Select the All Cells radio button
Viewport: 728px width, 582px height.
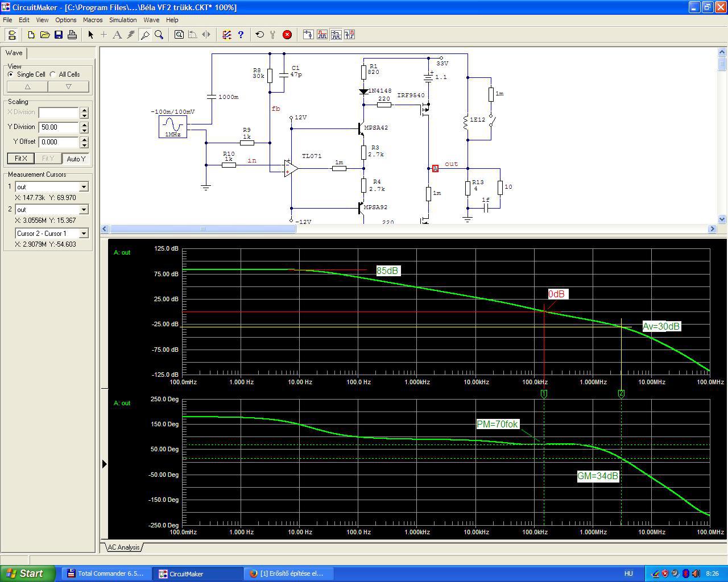[53, 74]
